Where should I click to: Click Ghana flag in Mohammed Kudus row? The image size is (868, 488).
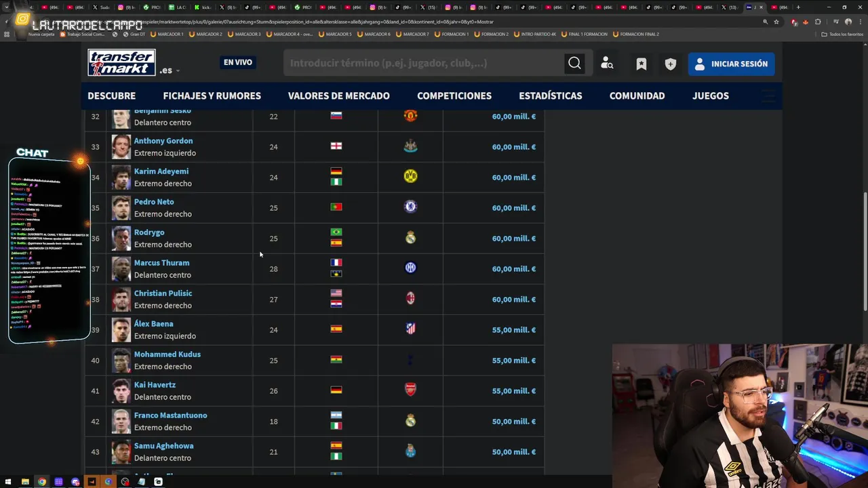336,359
